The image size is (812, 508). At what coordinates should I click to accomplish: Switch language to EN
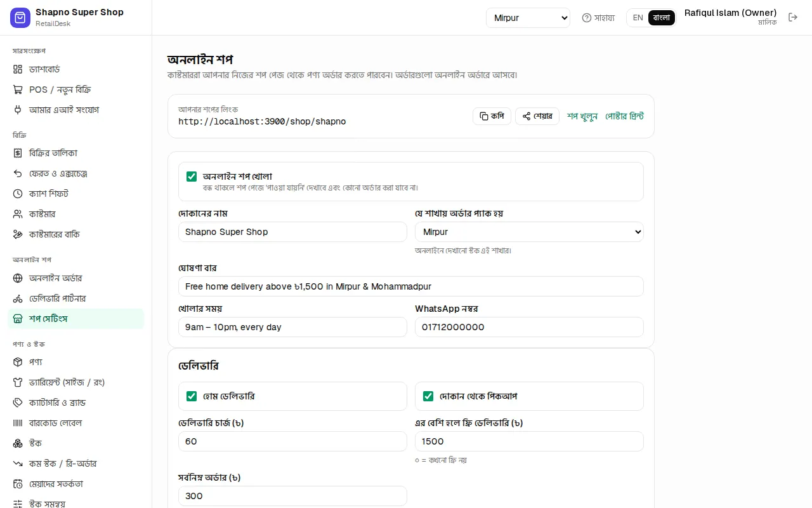638,18
